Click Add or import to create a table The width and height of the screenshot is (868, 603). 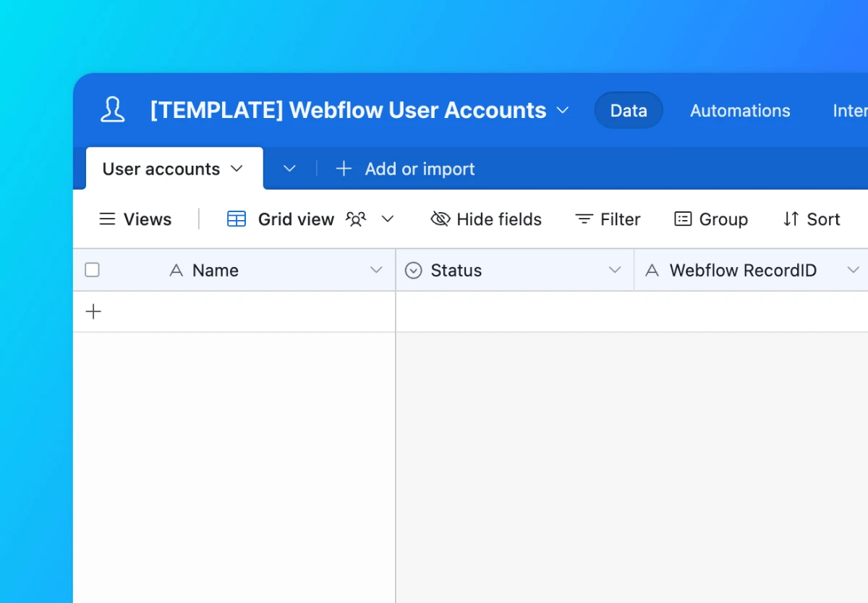(405, 169)
